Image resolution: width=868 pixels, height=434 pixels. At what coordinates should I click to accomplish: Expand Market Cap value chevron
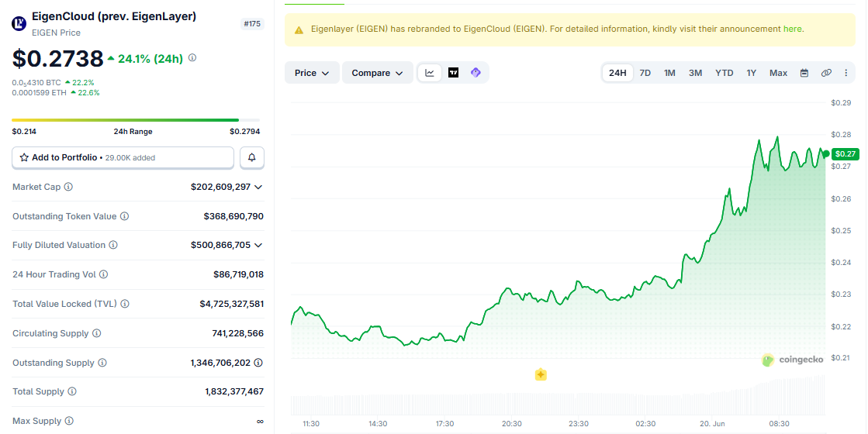click(258, 187)
